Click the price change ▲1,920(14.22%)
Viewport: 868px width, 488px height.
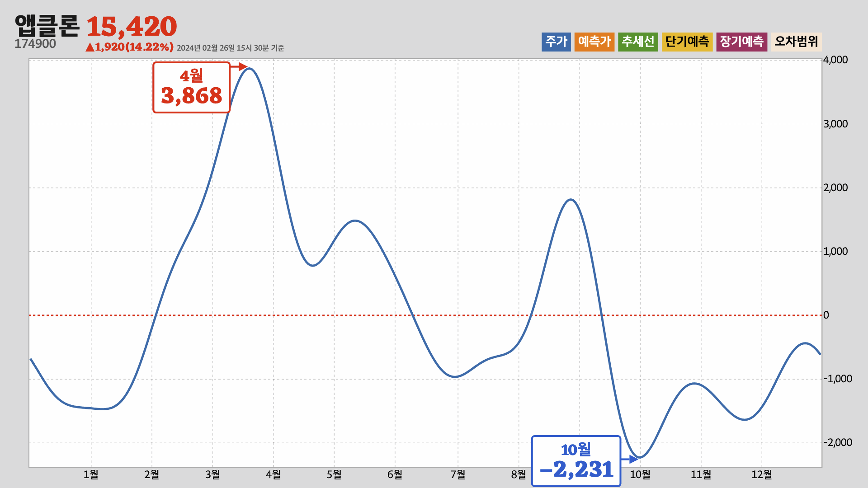(x=129, y=47)
